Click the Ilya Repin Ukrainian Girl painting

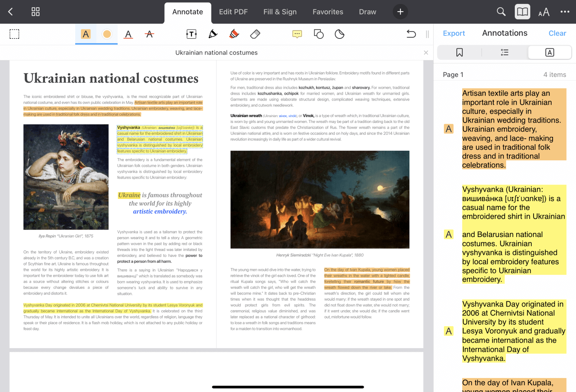pyautogui.click(x=66, y=177)
